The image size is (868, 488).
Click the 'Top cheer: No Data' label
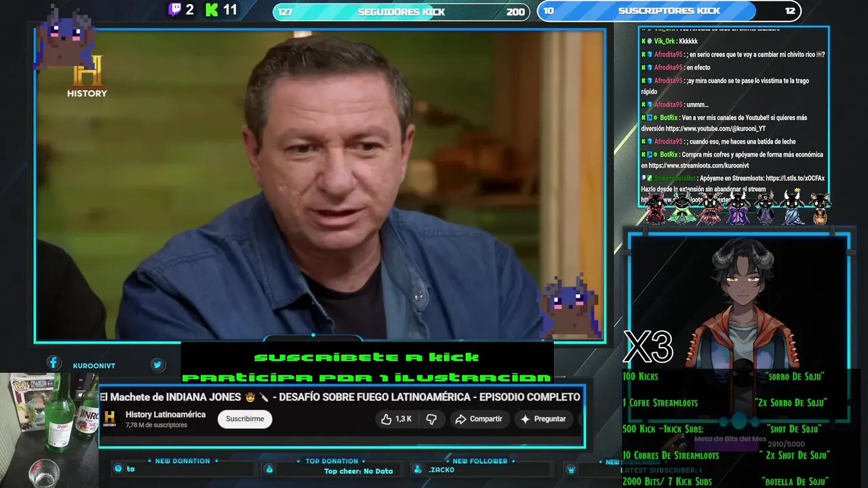(x=358, y=471)
